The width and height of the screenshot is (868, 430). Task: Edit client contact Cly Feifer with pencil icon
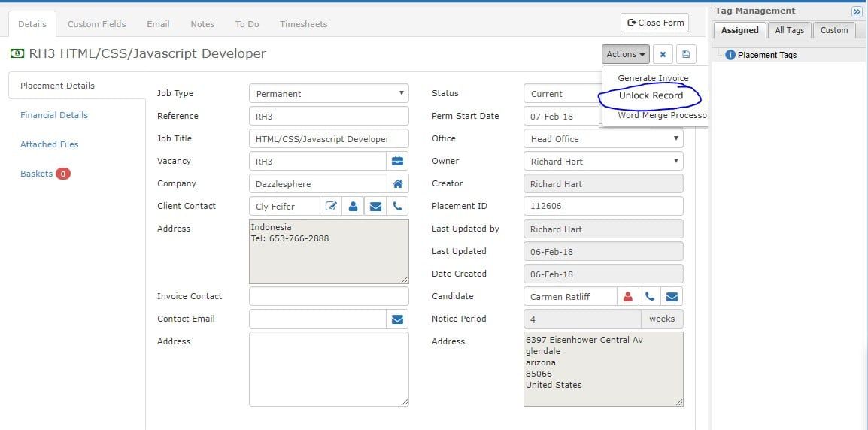tap(331, 207)
